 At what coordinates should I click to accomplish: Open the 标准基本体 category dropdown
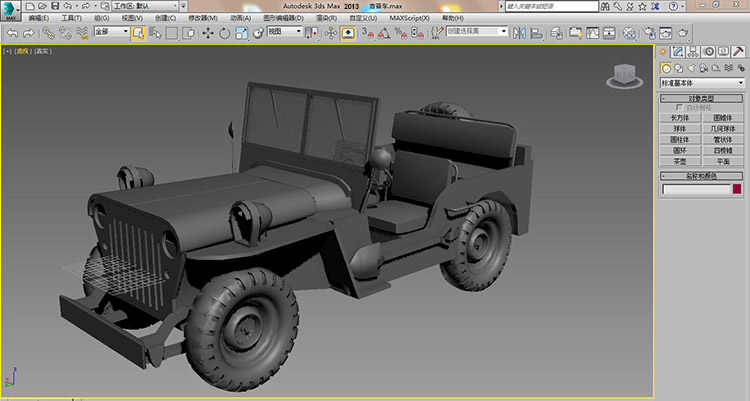pos(701,82)
